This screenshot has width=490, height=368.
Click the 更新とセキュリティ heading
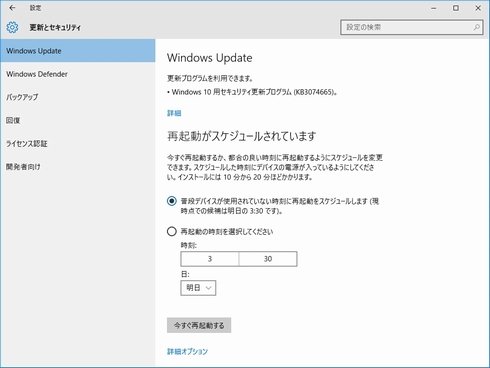coord(55,27)
